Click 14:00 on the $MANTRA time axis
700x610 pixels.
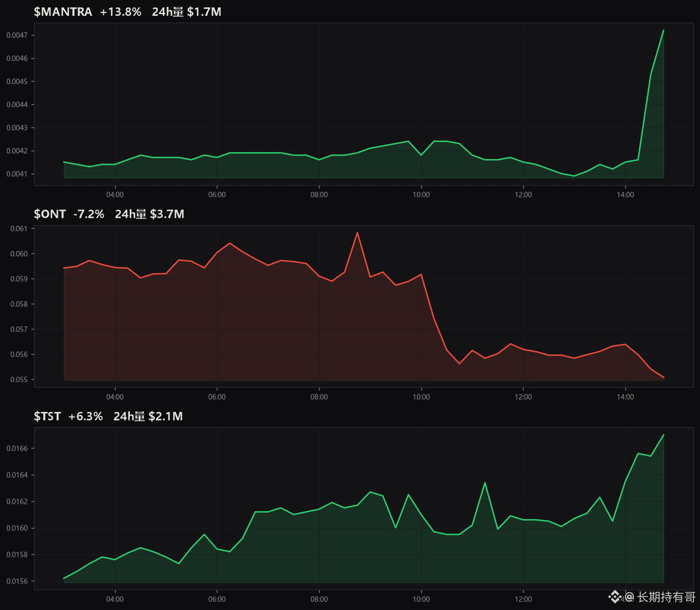[x=625, y=195]
